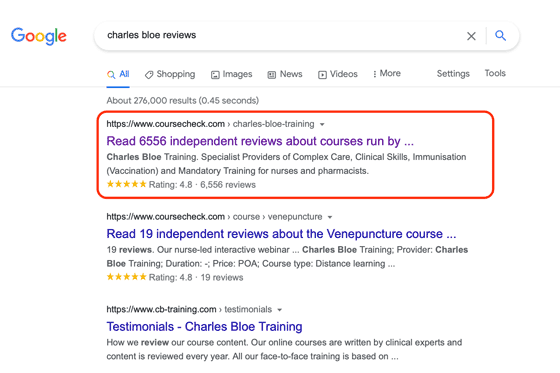
Task: Open the Venepuncture course reviews link
Action: click(x=281, y=234)
